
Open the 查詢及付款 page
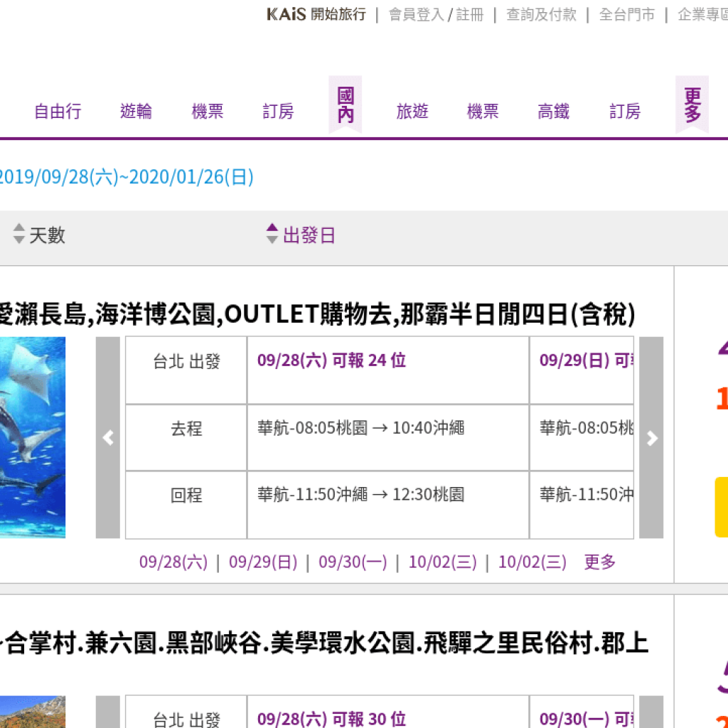540,14
